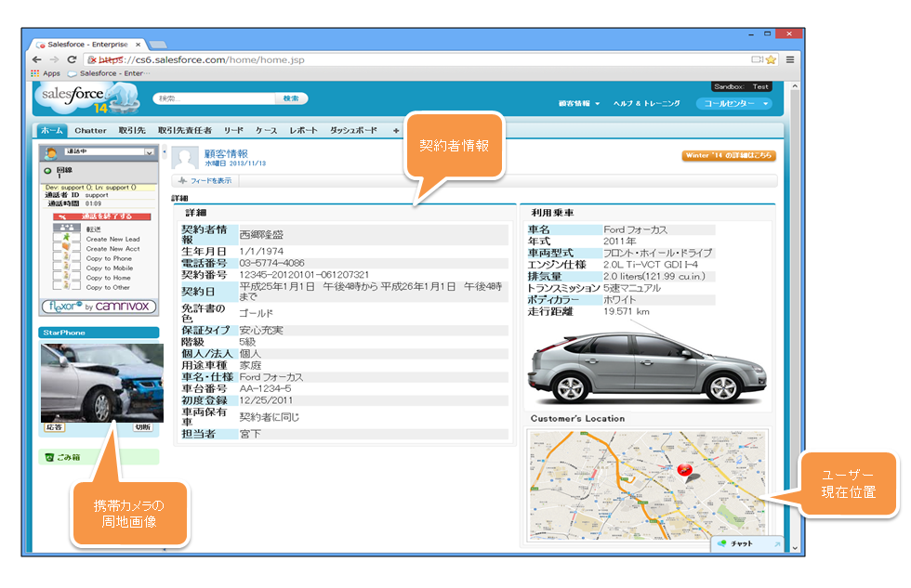Open the Chatter tab
This screenshot has width=911, height=588.
coord(91,131)
